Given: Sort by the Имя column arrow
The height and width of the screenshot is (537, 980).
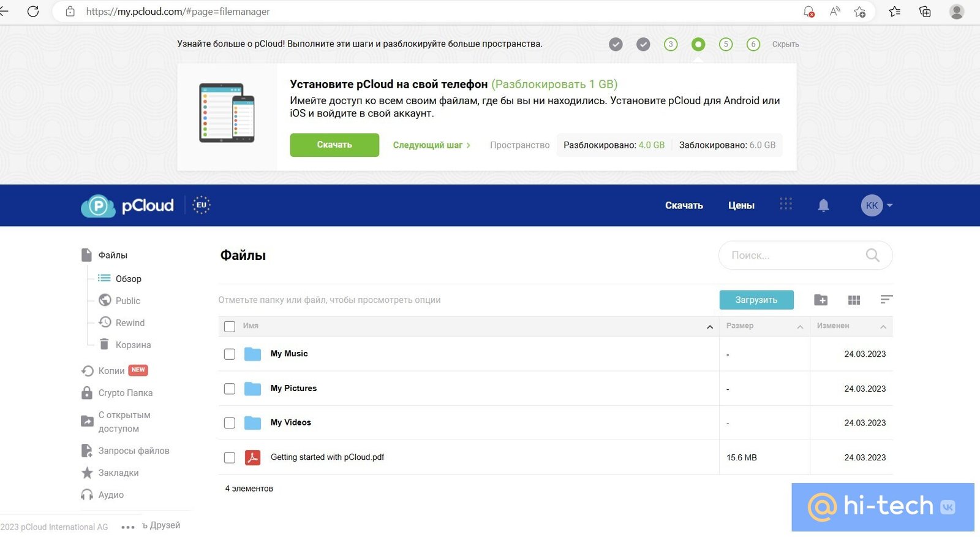Looking at the screenshot, I should (x=710, y=327).
